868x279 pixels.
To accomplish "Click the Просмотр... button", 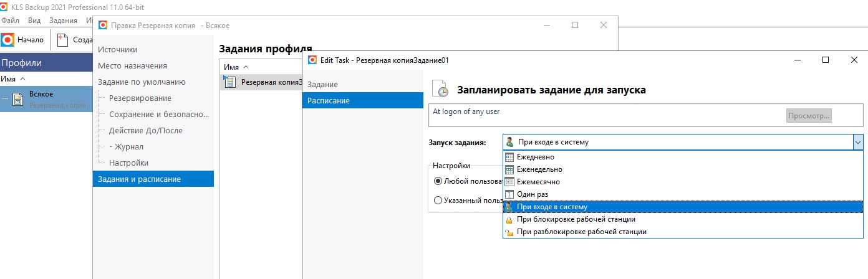I will 809,116.
